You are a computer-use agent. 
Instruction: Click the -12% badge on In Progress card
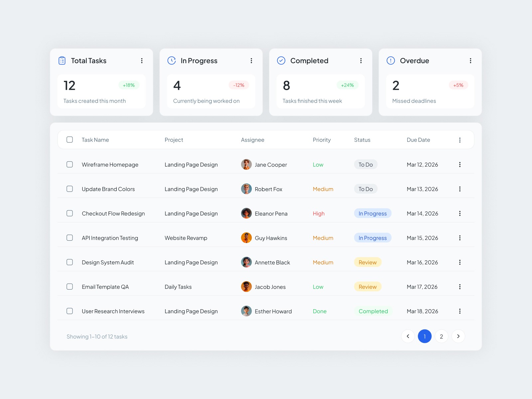(x=239, y=85)
